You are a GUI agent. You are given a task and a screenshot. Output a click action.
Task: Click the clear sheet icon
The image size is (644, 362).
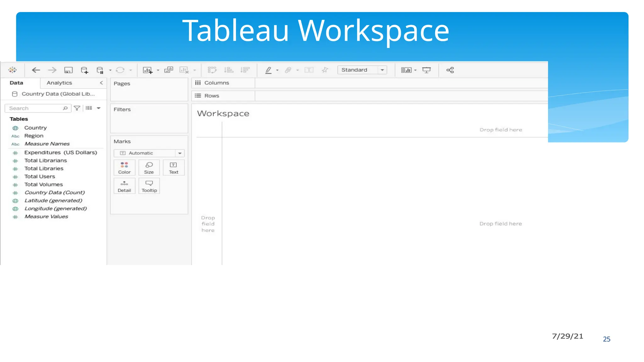[x=184, y=70]
